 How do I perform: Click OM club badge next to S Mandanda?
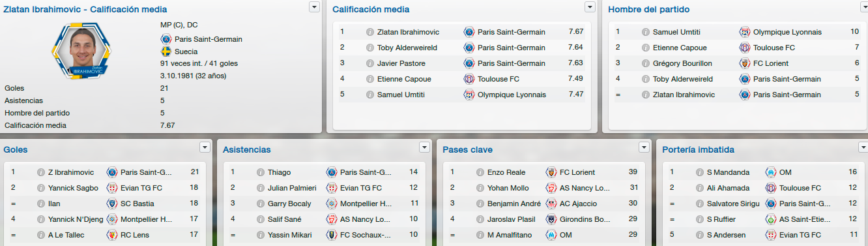click(x=770, y=173)
